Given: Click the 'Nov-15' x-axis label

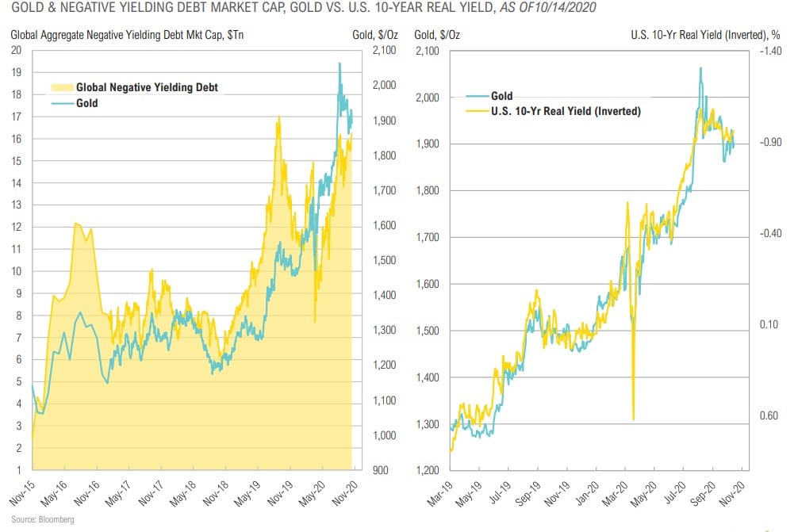Looking at the screenshot, I should [24, 492].
